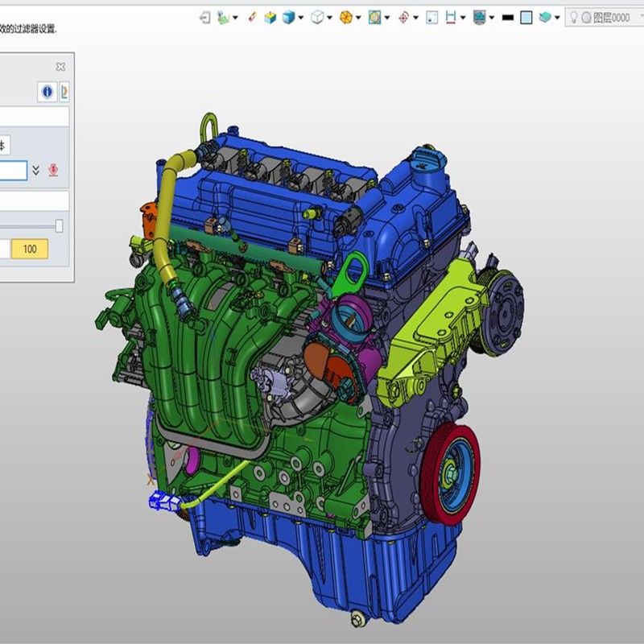Viewport: 644px width, 644px height.
Task: Open the dropdown arrow beside the blue cube
Action: click(300, 17)
